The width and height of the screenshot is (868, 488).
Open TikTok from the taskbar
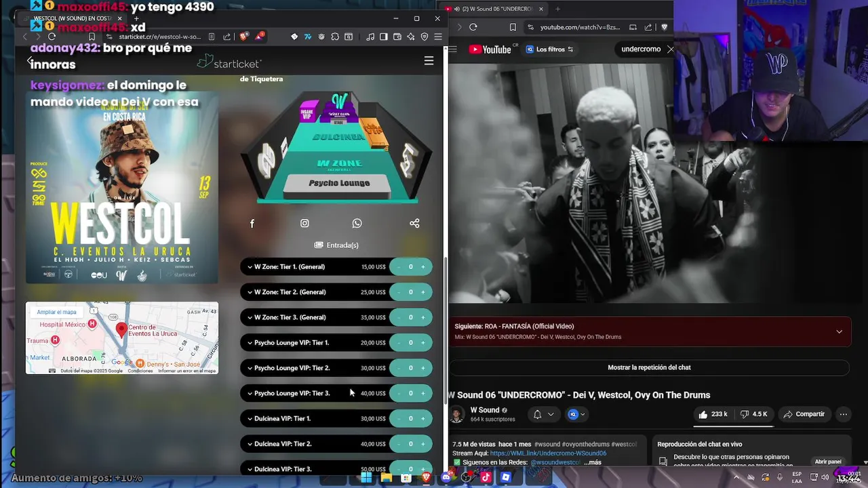(x=486, y=478)
